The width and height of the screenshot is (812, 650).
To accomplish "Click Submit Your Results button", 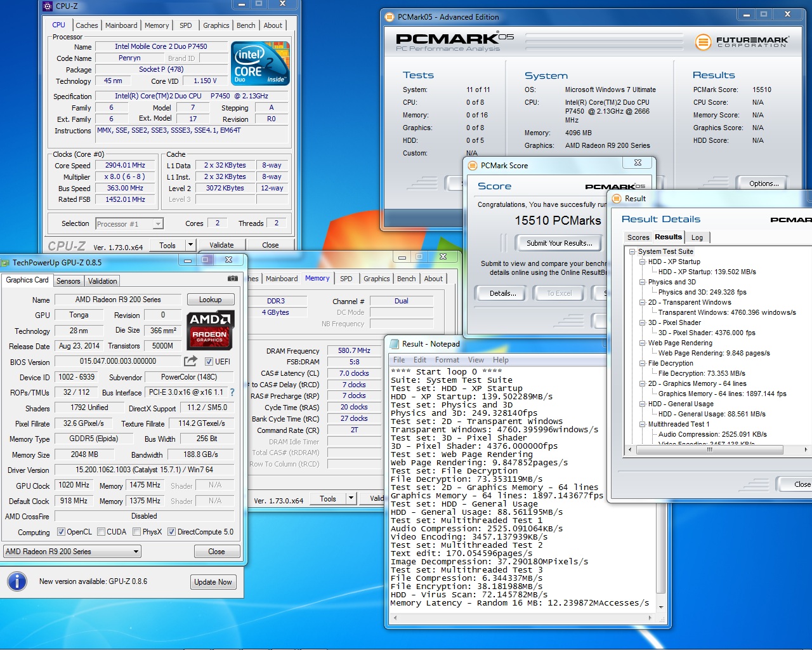I will point(560,243).
